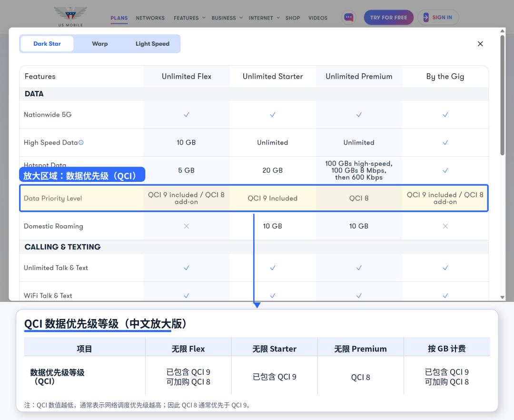Click WiFi Talk & Text checkmark under Premium
Screen dimensions: 514x420
[x=359, y=295]
